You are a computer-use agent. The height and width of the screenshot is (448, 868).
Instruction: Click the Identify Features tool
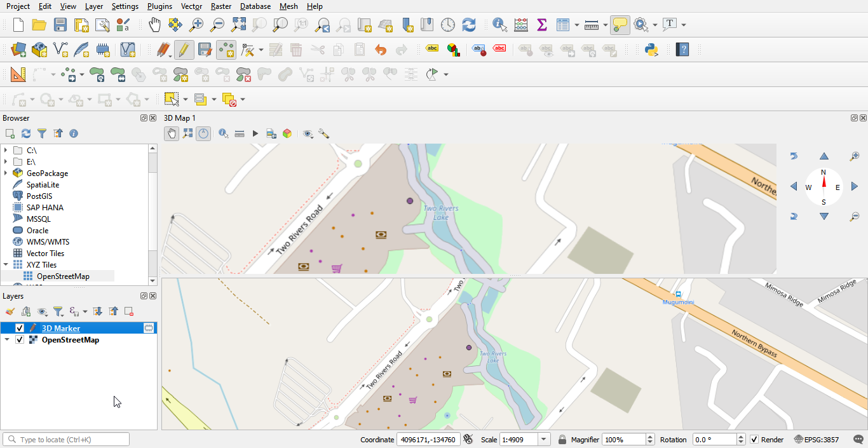(499, 25)
